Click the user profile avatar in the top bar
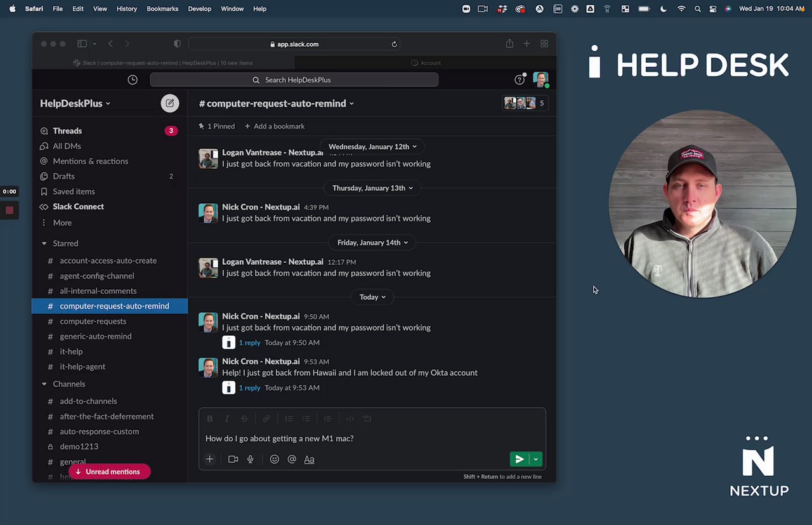 pos(540,79)
